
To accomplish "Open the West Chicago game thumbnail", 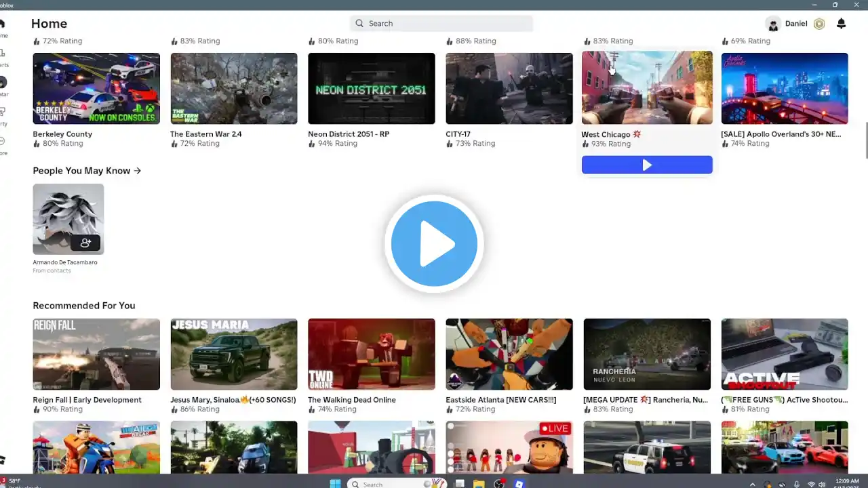I will click(647, 88).
